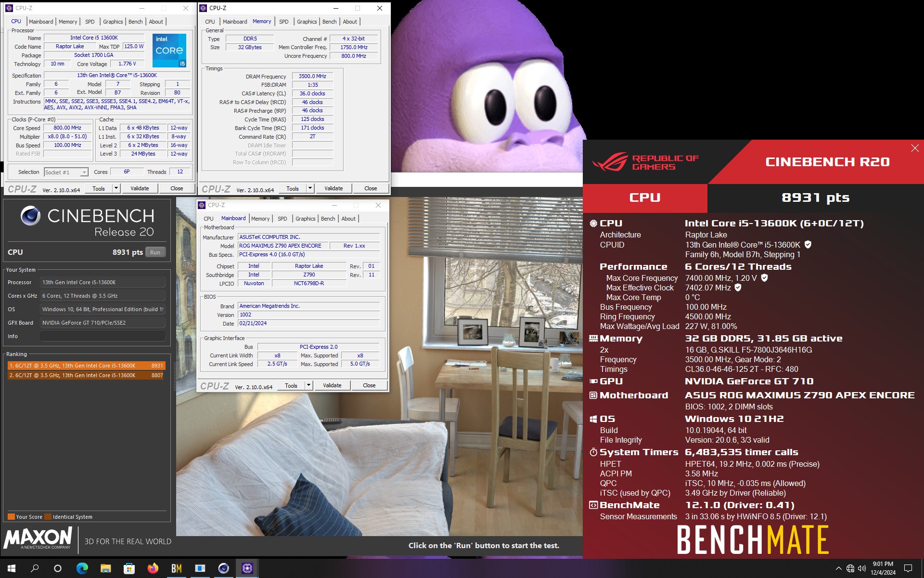Click Close button in CPU-Z Memory window

tap(371, 188)
